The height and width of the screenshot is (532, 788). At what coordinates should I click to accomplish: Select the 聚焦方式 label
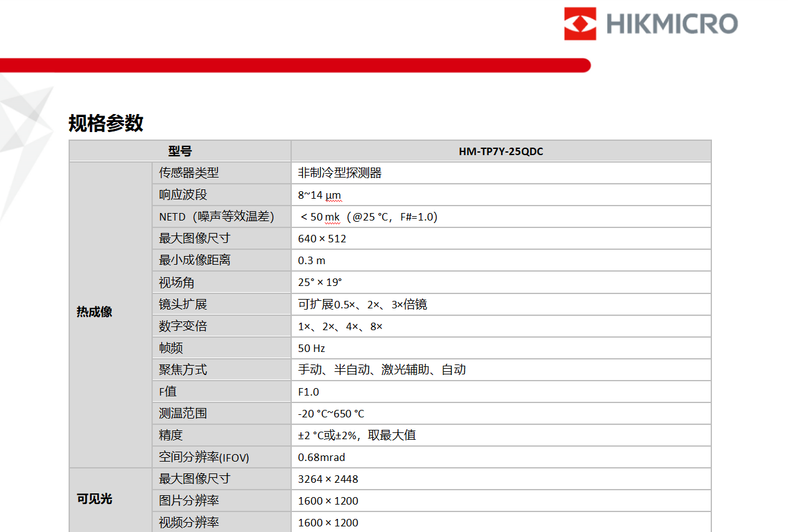pos(183,369)
